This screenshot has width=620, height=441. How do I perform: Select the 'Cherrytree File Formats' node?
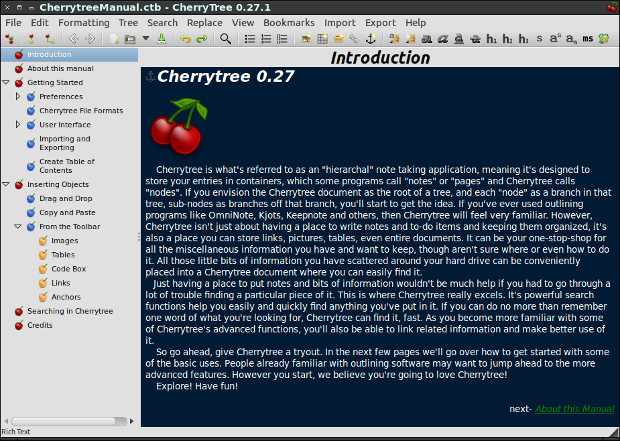tap(81, 111)
